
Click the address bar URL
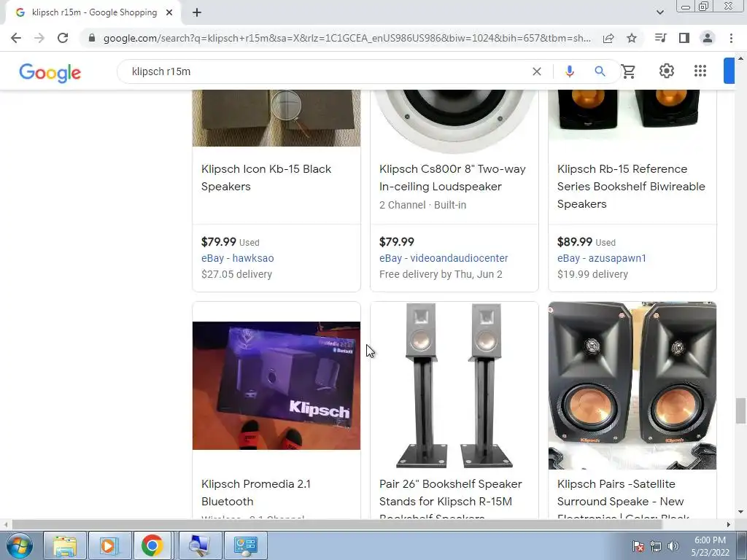point(347,38)
